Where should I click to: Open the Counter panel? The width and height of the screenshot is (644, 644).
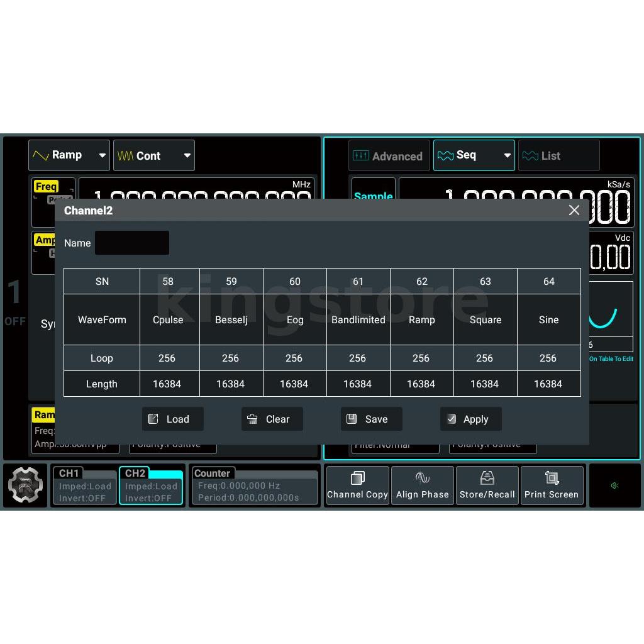coord(253,486)
